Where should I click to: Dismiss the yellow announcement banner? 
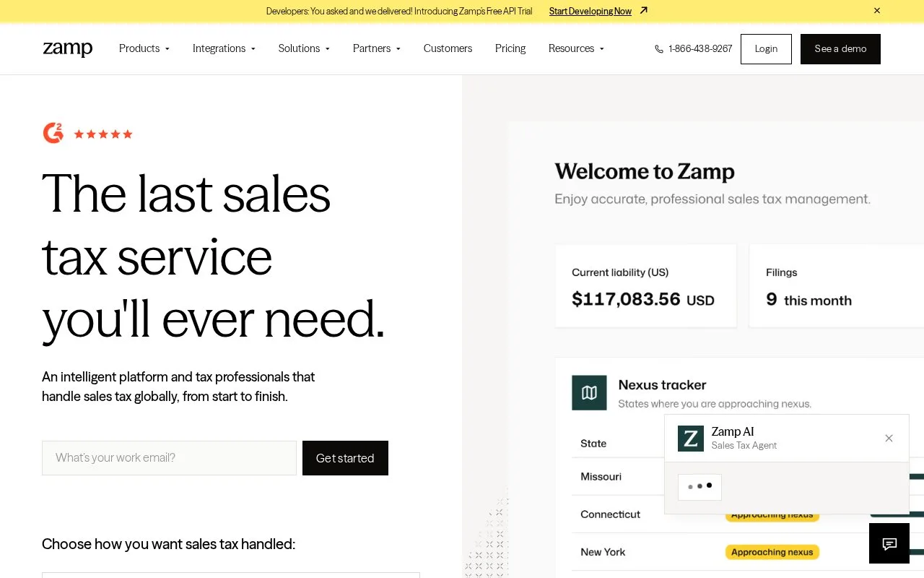point(877,11)
